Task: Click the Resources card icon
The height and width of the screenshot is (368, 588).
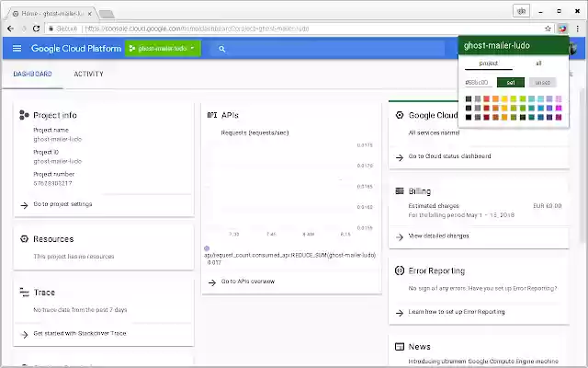Action: [24, 239]
